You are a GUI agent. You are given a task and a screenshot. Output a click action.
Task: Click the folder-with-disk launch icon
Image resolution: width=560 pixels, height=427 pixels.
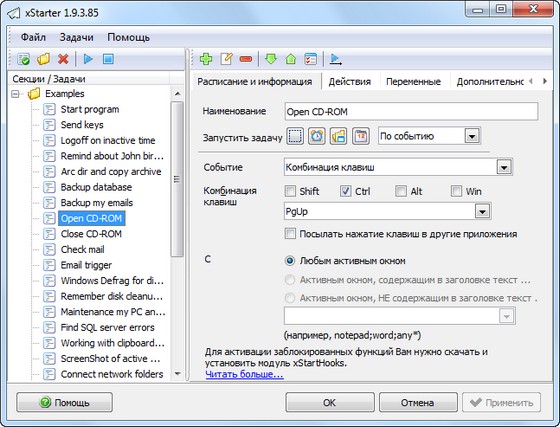pyautogui.click(x=338, y=136)
